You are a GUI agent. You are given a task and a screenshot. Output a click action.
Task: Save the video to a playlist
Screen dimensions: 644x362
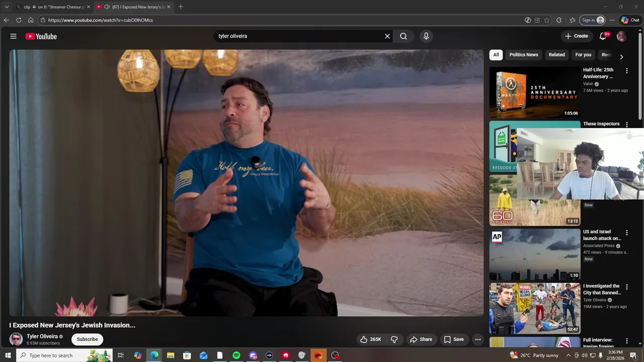pyautogui.click(x=454, y=339)
